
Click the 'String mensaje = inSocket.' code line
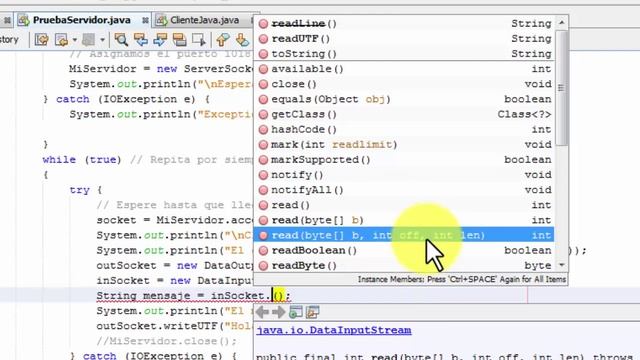tap(193, 296)
